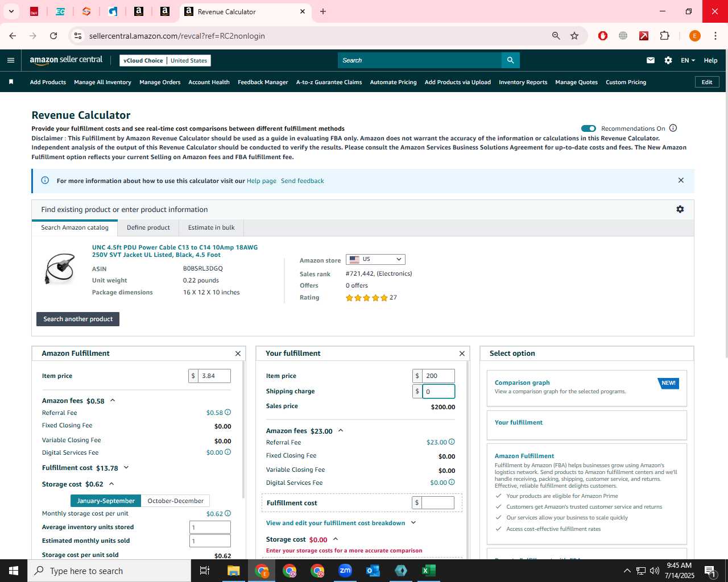Click the Amazon Fulfillment panel scrollbar
Viewport: 728px width, 582px height.
tap(243, 429)
